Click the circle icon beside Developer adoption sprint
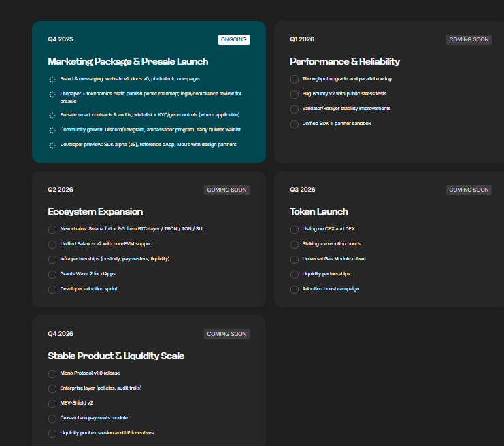 [x=52, y=290]
